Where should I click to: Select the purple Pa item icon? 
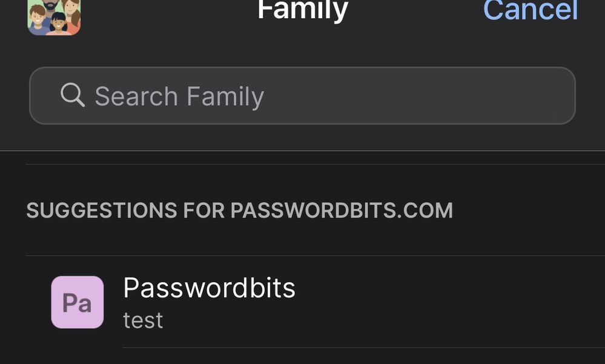(77, 302)
